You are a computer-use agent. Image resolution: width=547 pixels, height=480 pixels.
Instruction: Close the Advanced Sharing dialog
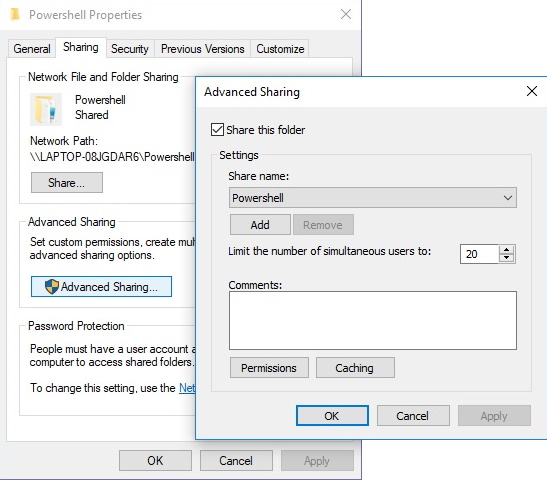[x=532, y=91]
